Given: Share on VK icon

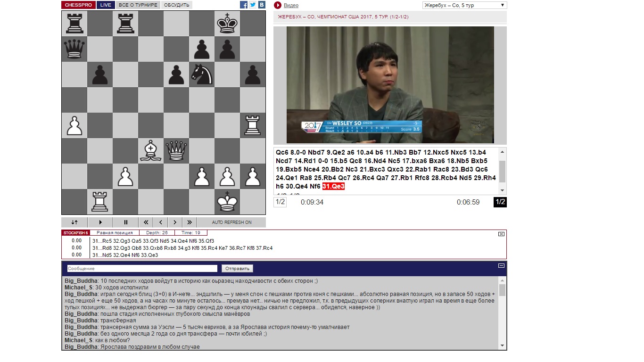Looking at the screenshot, I should click(x=262, y=5).
